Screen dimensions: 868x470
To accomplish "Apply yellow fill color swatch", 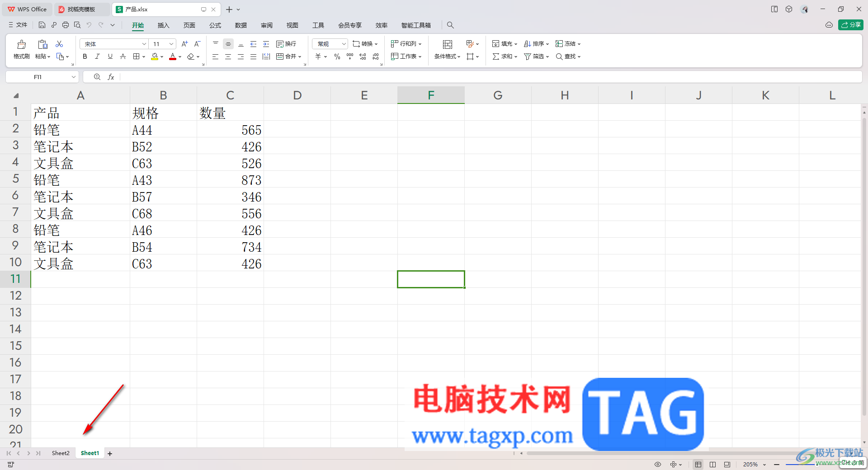I will pyautogui.click(x=155, y=56).
